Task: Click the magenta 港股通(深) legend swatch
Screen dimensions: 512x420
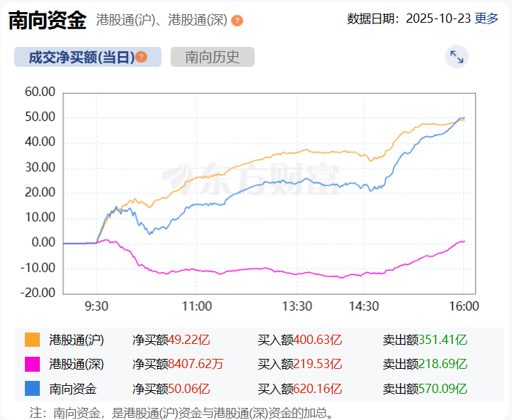Action: point(33,365)
